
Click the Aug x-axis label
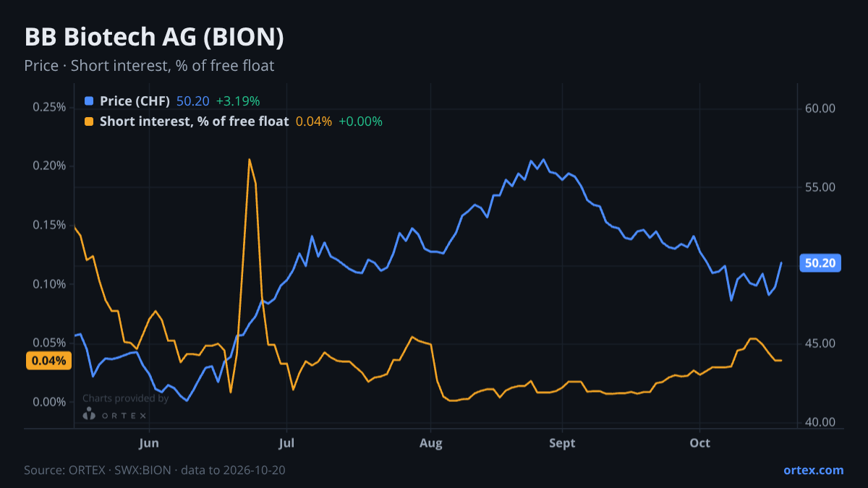pos(430,443)
